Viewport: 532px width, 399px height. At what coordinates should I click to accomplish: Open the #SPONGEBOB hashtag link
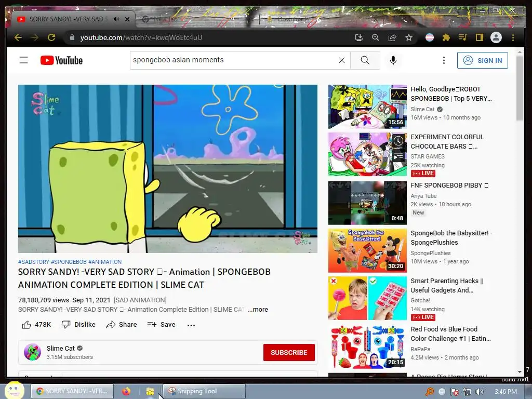coord(69,262)
